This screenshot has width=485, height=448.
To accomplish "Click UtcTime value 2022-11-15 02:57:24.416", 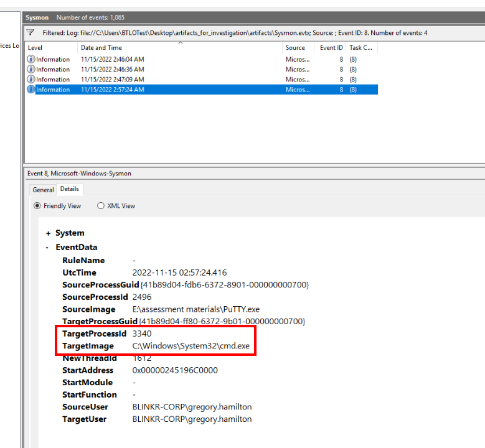I will [179, 273].
